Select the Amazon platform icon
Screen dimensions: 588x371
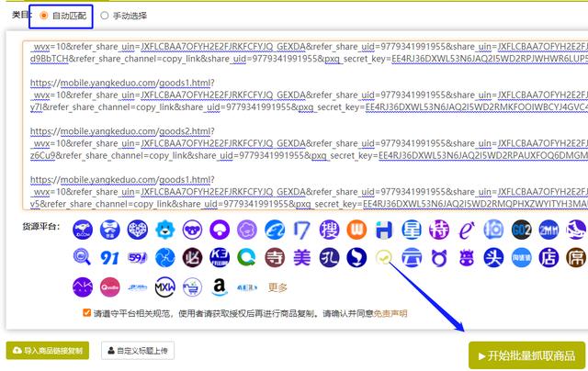tap(220, 287)
